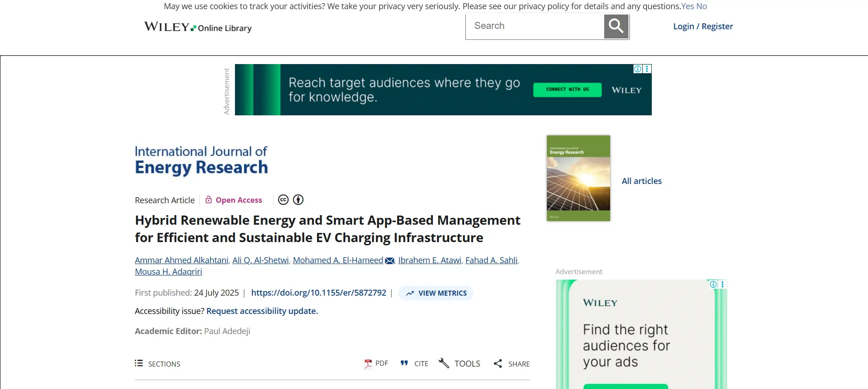Open the SHARE menu label
The height and width of the screenshot is (389, 868).
pyautogui.click(x=519, y=364)
